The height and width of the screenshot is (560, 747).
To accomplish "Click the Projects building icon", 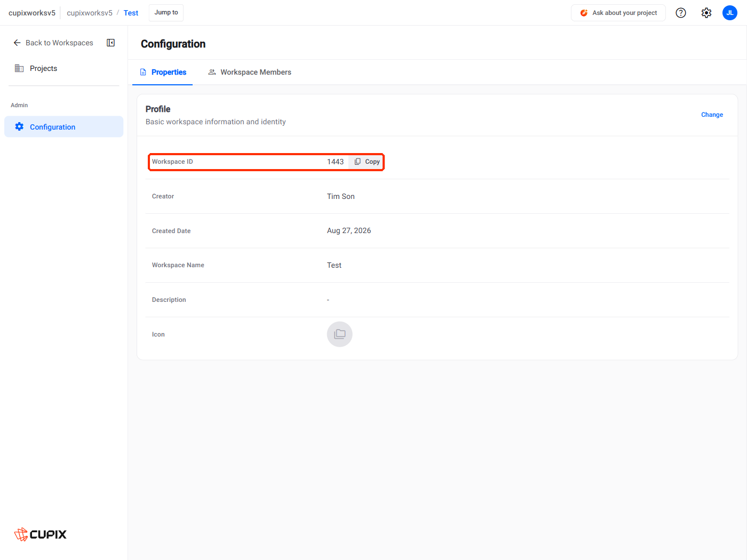I will tap(19, 68).
